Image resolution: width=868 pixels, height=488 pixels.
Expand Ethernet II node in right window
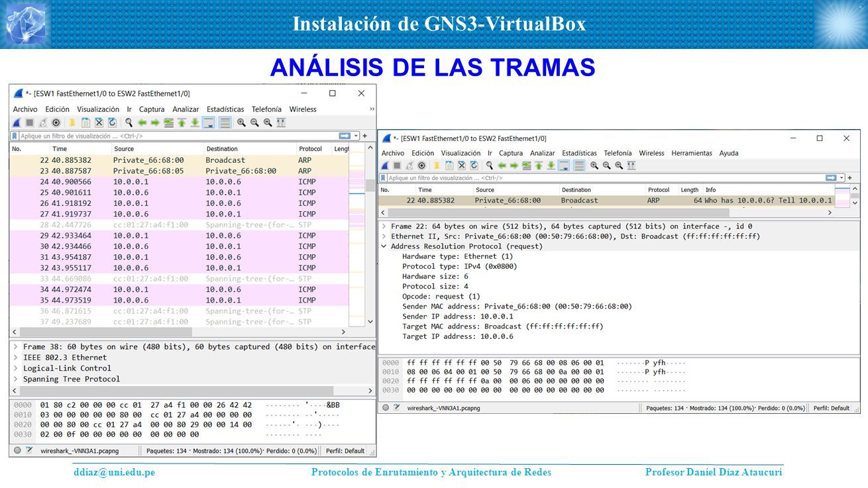(x=384, y=236)
